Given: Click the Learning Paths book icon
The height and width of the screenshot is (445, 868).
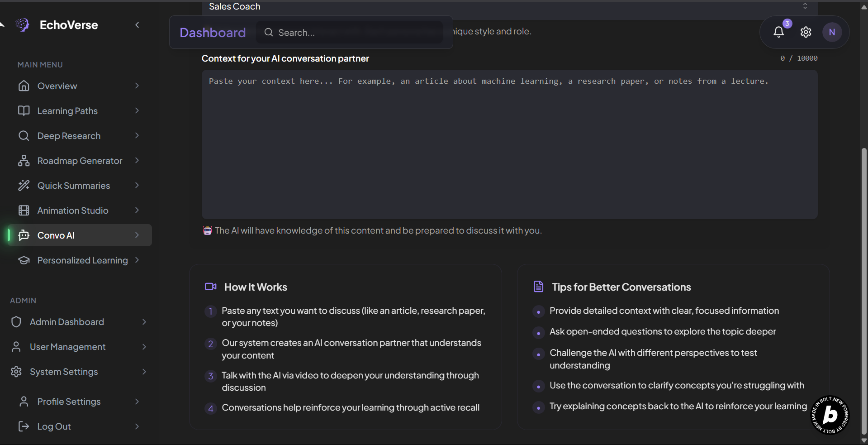Looking at the screenshot, I should click(24, 111).
